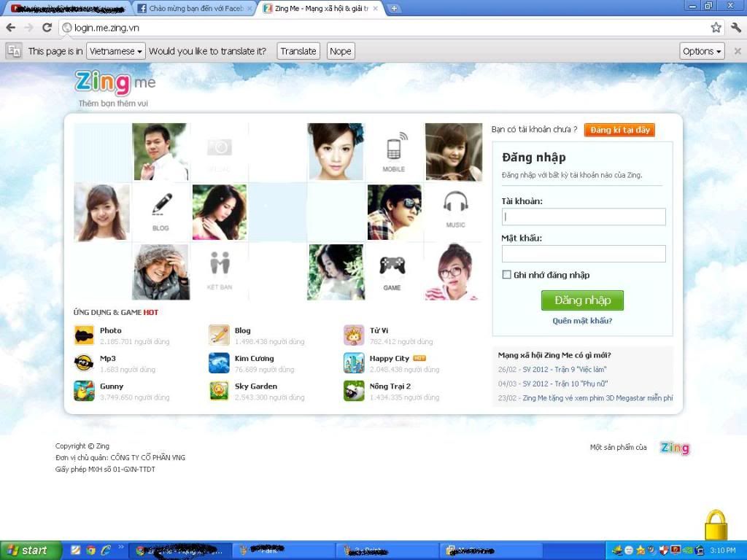The height and width of the screenshot is (560, 747).
Task: Focus the Mật khẩu password field
Action: 584,254
